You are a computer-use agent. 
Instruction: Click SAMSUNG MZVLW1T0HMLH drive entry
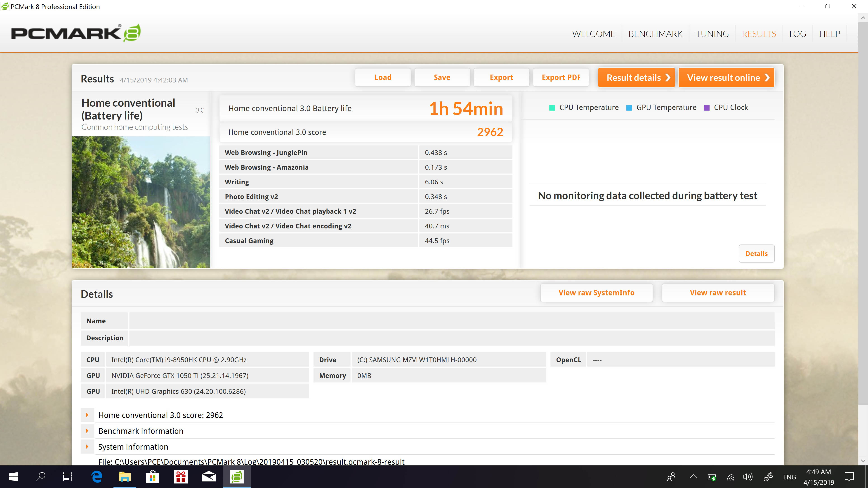(448, 360)
